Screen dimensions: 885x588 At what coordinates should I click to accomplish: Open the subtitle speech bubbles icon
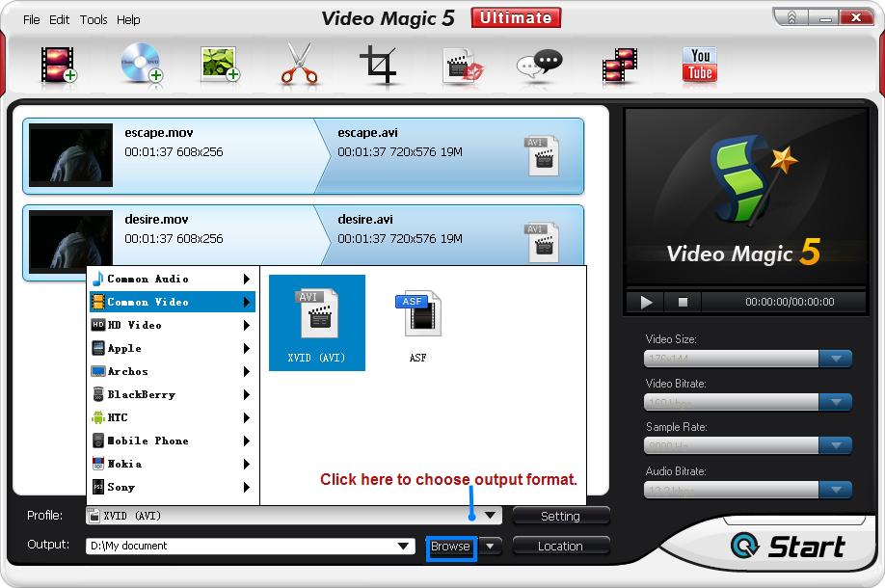[539, 64]
